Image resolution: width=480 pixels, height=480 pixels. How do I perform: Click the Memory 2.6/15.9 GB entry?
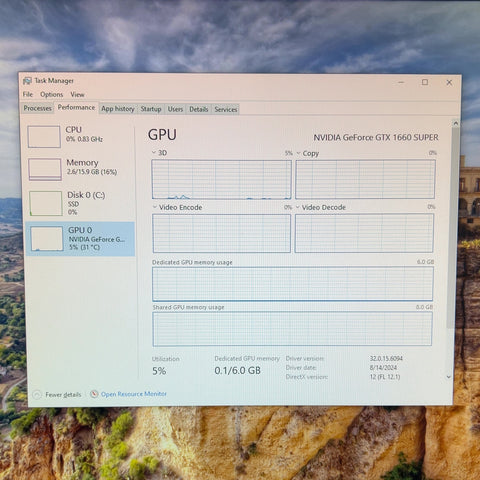(92, 167)
